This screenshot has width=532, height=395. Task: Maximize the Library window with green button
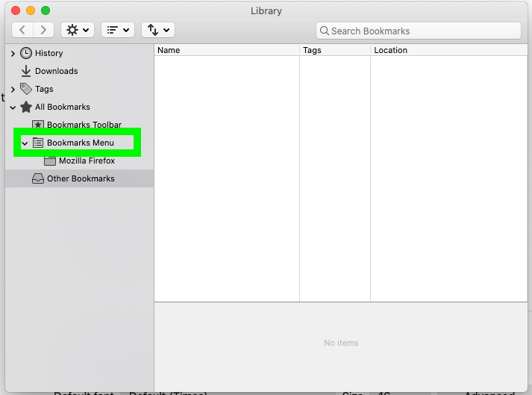[x=46, y=10]
